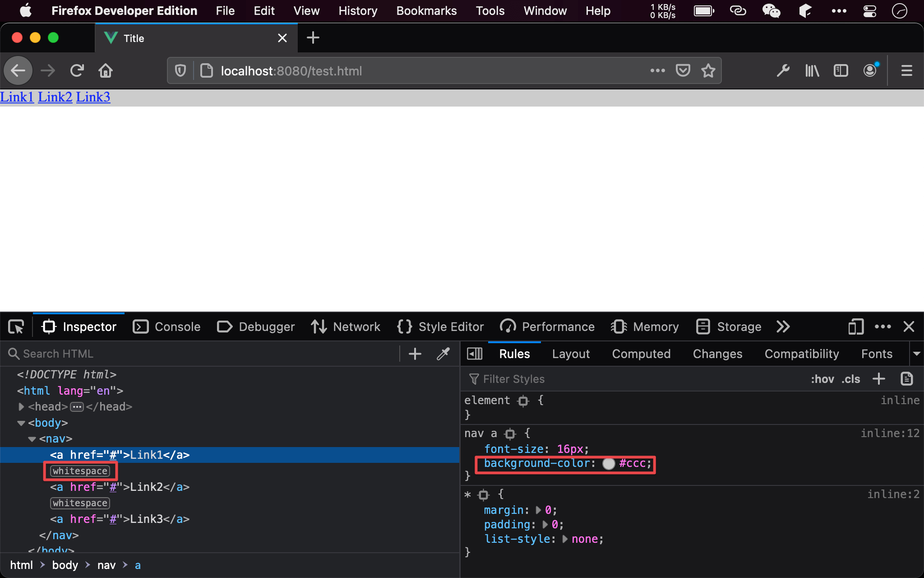Open the overflow tools menu
The height and width of the screenshot is (578, 924).
click(x=783, y=326)
